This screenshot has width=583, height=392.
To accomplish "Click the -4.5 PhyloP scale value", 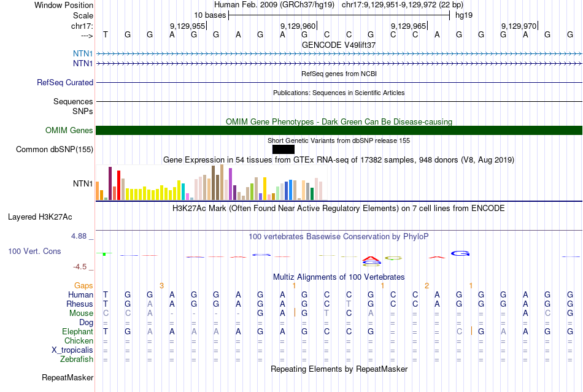I will [x=80, y=267].
